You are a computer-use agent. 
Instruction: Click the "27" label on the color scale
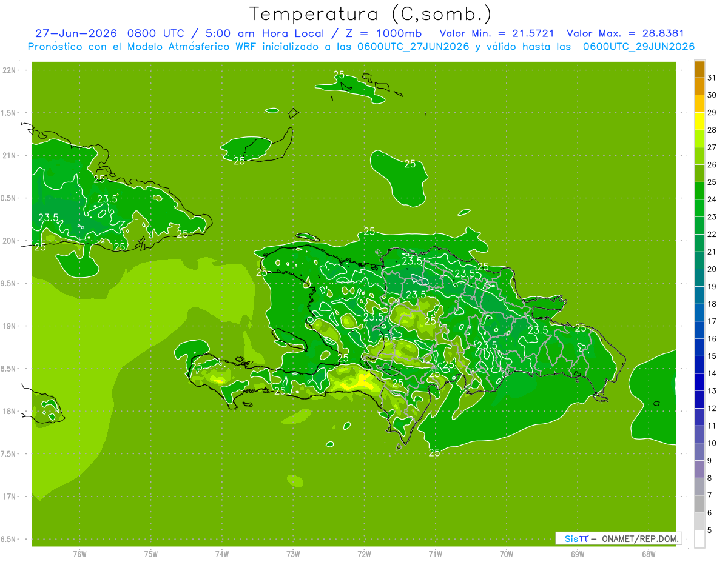pyautogui.click(x=712, y=147)
